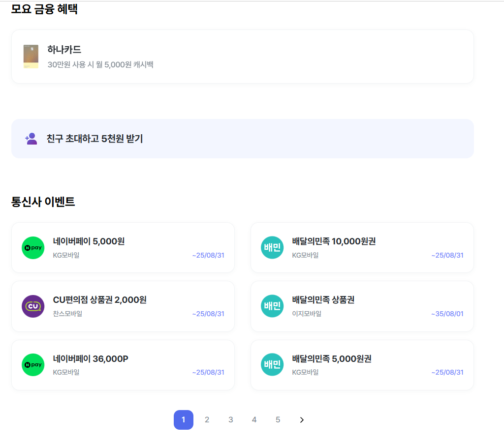This screenshot has height=443, width=504.
Task: Click the 배민 logo beside 배달의민족 5,000원권
Action: tap(272, 364)
